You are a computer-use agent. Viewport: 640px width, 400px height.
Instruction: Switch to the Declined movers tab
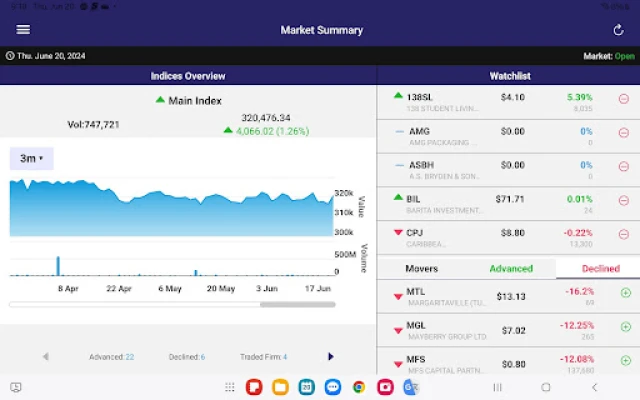[x=601, y=268]
